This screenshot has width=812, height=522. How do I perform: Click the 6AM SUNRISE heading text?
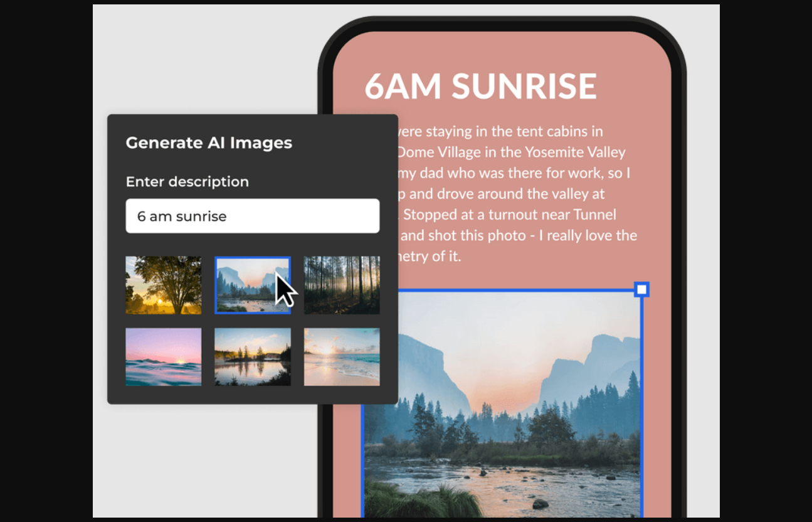point(480,86)
